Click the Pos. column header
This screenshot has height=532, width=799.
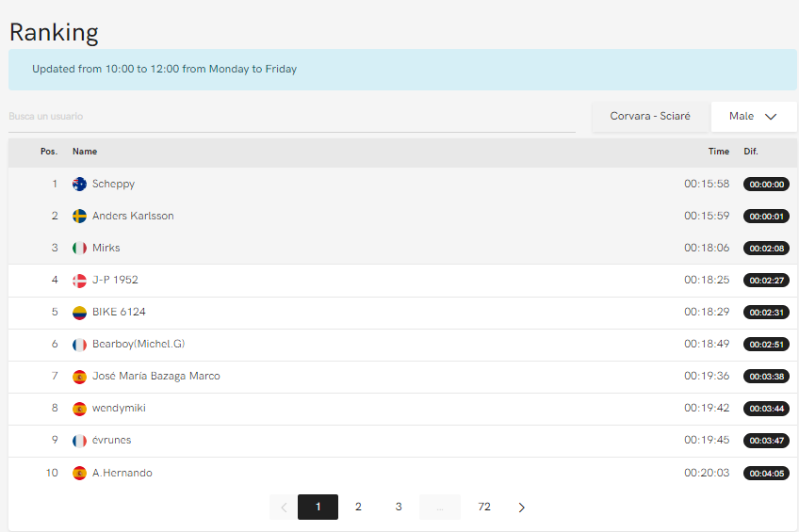click(49, 152)
